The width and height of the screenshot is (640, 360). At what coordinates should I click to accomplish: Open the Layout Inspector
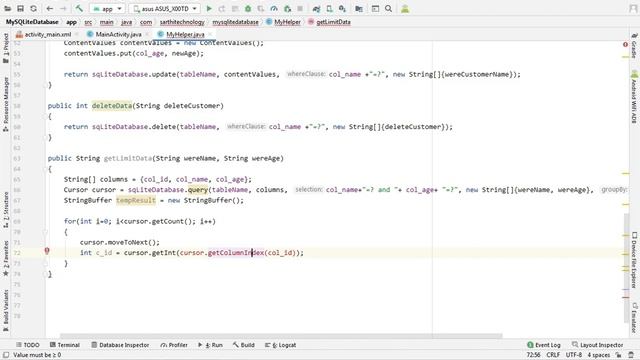(598, 345)
